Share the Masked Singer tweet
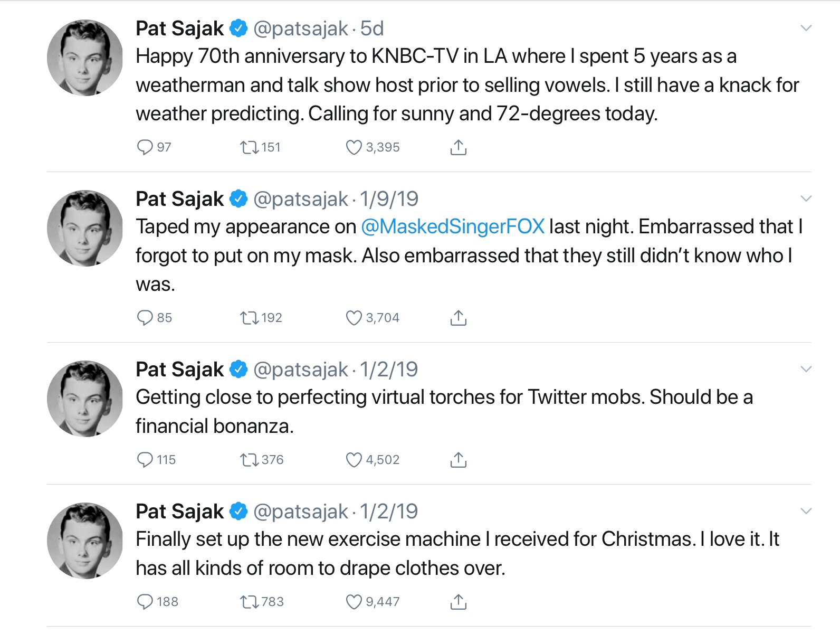The height and width of the screenshot is (634, 840). click(x=458, y=318)
